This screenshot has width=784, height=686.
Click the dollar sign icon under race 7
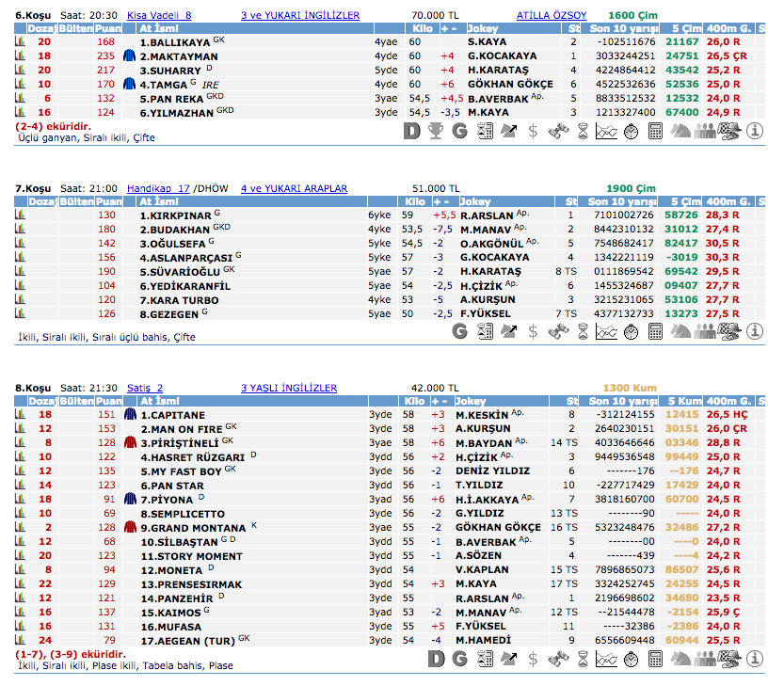click(534, 330)
